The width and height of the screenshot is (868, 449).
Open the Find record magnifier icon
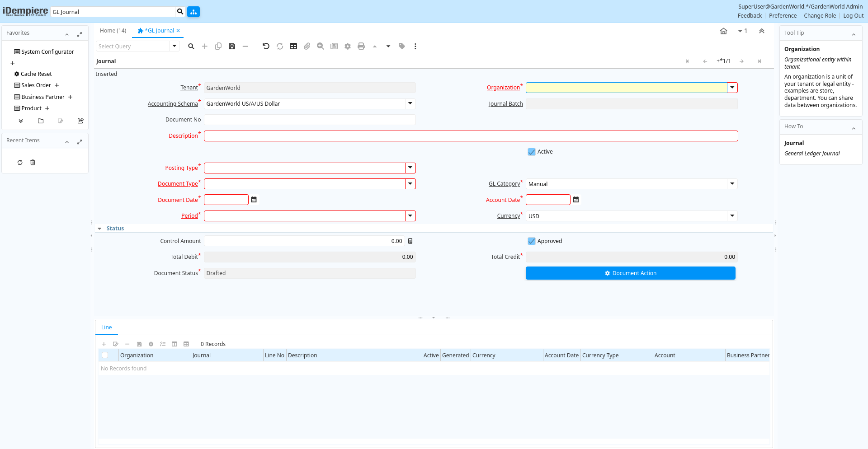[191, 46]
